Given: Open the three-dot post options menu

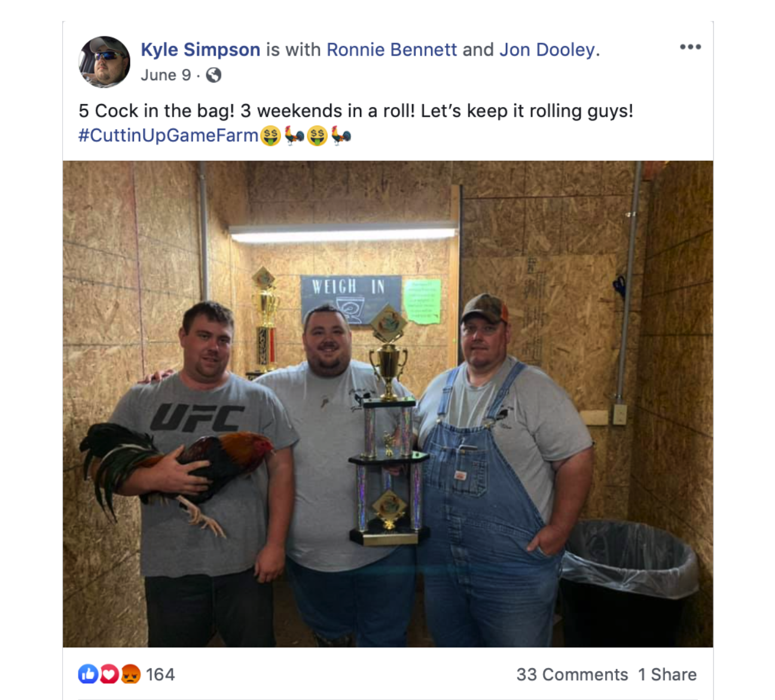Looking at the screenshot, I should point(690,47).
